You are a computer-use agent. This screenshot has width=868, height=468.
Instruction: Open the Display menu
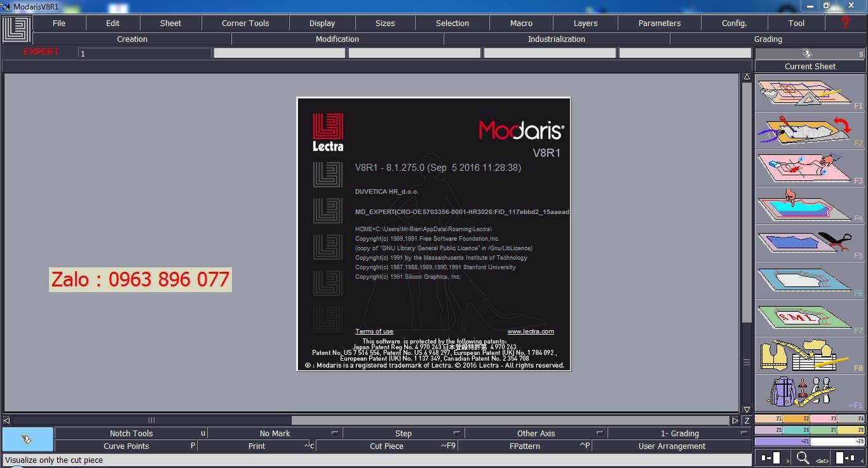(322, 23)
